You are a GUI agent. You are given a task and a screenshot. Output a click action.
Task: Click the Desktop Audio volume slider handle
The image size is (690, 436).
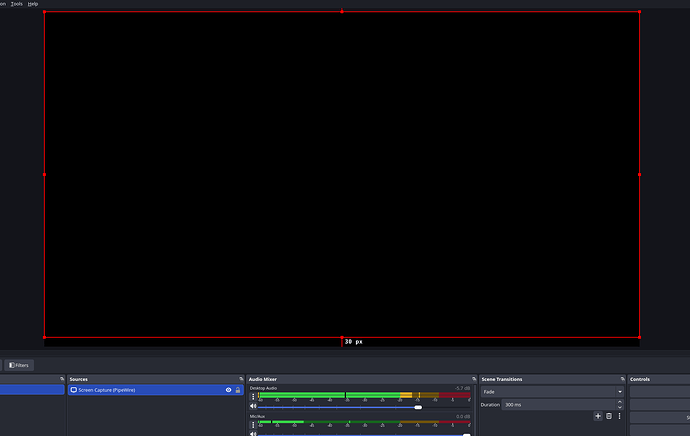(418, 407)
